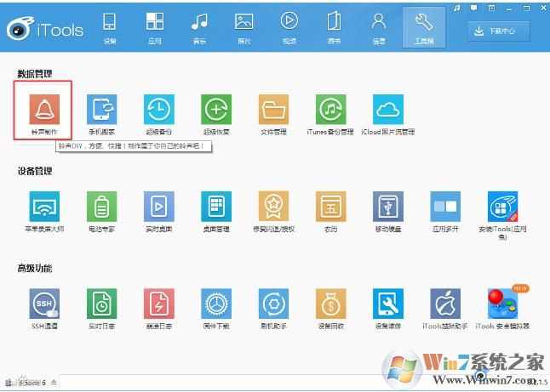Click the music note icon in title bar
The image size is (550, 392).
tap(456, 8)
